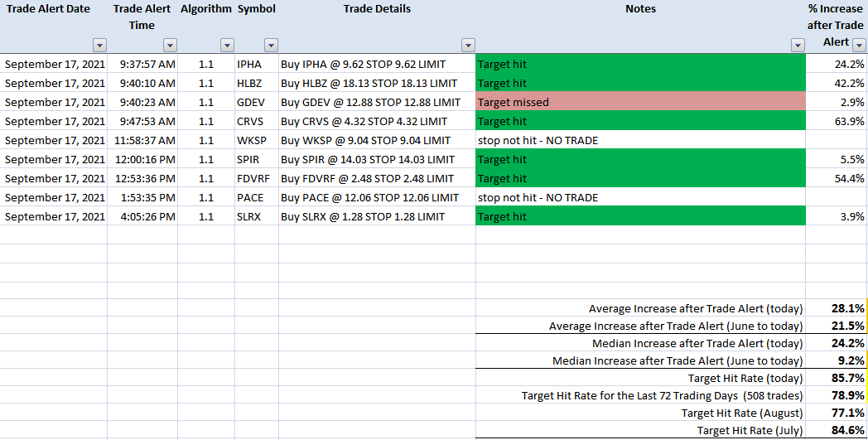868x440 pixels.
Task: Select the Trade Details header cell
Action: (x=377, y=27)
